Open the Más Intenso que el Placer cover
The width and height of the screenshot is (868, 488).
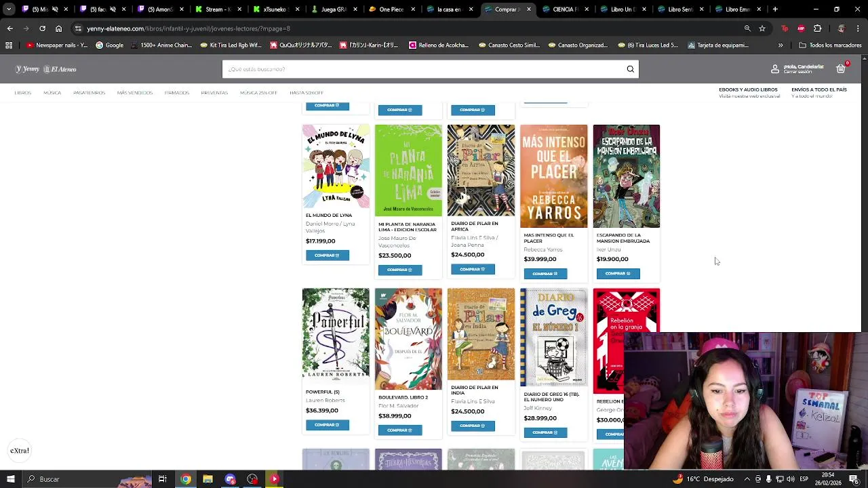(553, 176)
